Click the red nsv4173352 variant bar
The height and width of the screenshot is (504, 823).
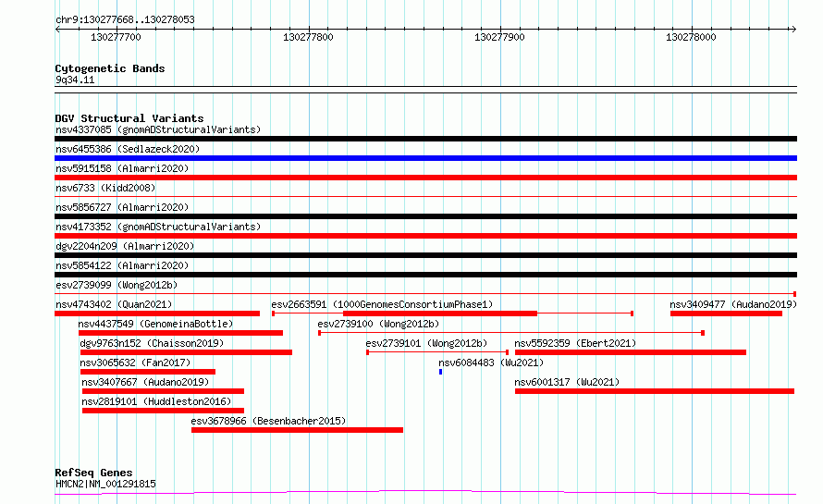tap(425, 236)
